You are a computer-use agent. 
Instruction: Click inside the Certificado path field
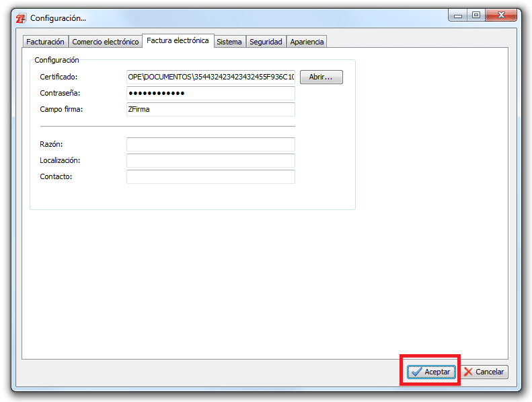click(211, 77)
